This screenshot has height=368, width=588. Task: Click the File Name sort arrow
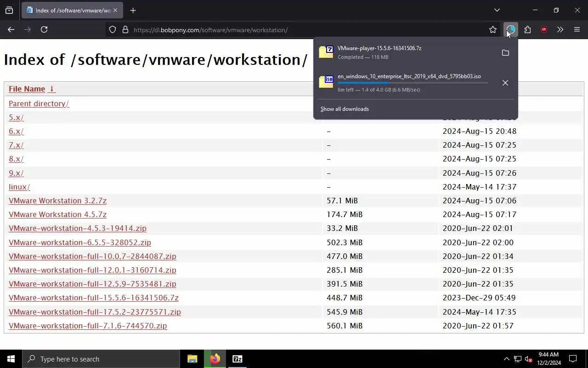click(x=51, y=89)
